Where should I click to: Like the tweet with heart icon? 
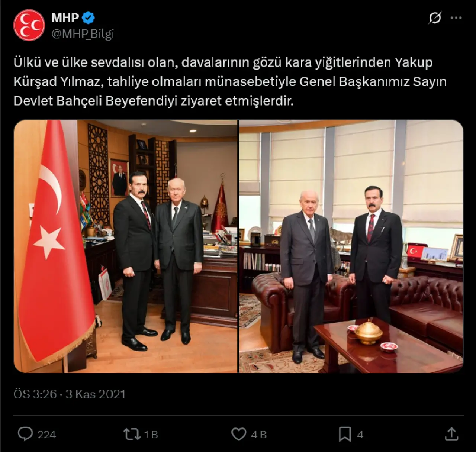point(239,434)
